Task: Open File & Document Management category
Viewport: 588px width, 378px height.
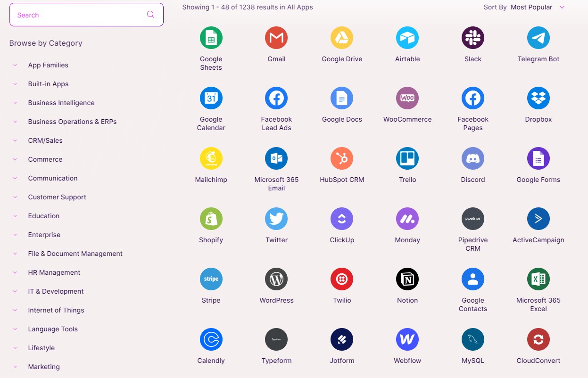Action: tap(75, 254)
